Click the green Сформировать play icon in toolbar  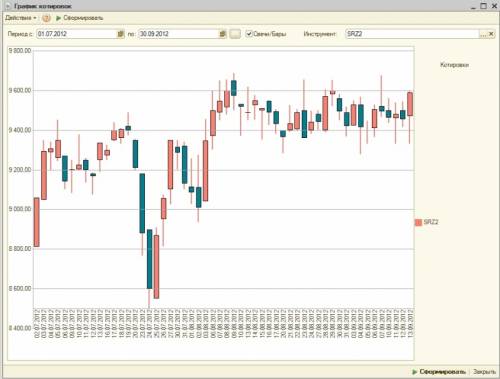tap(59, 18)
